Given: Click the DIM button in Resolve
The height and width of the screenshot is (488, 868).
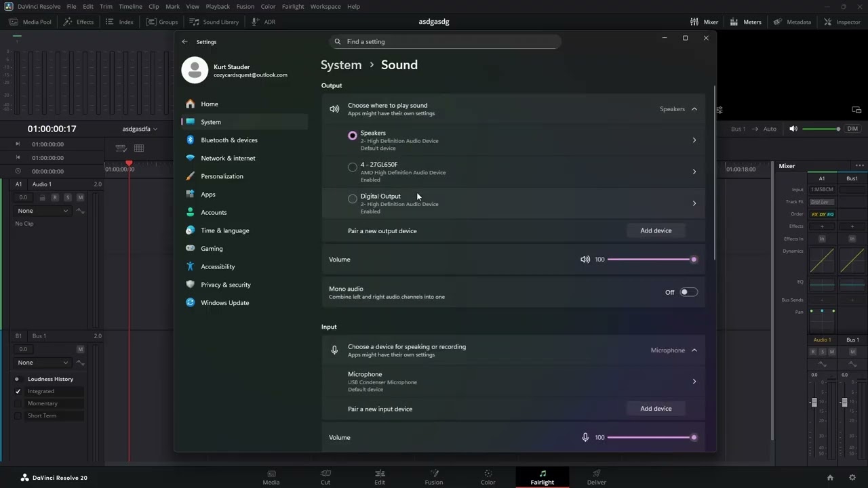Looking at the screenshot, I should [852, 129].
